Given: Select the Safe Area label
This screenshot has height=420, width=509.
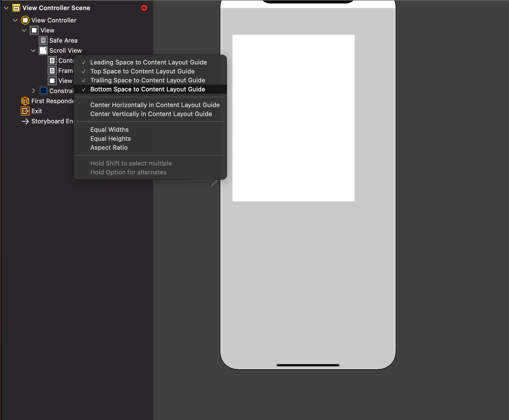Looking at the screenshot, I should tap(63, 40).
